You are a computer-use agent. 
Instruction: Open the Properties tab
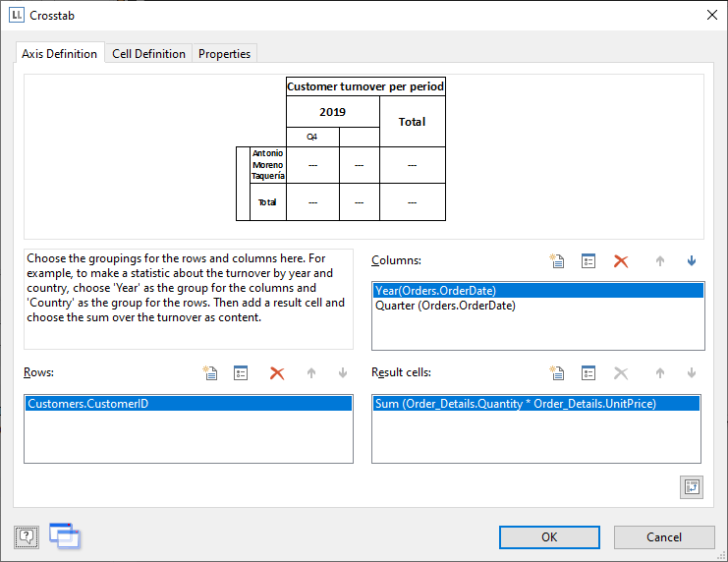tap(224, 54)
